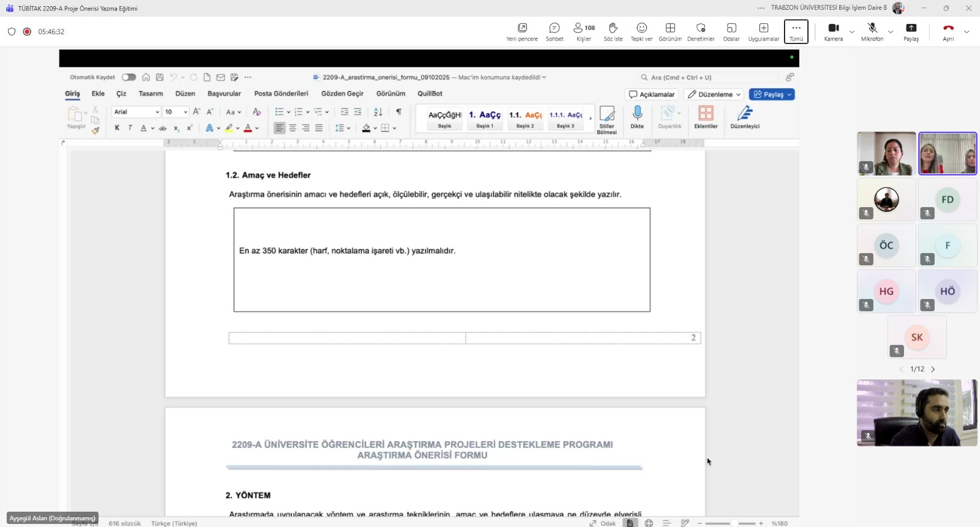Go to next participant page arrow
Image resolution: width=980 pixels, height=527 pixels.
tap(933, 370)
